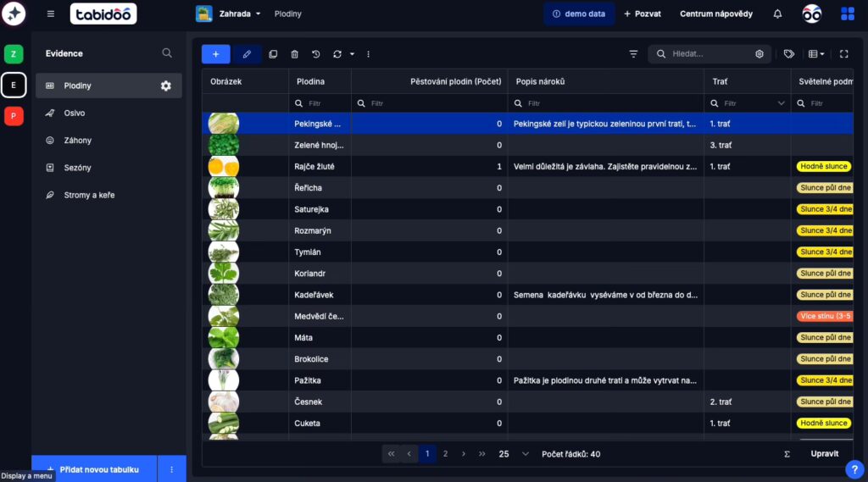Open record history with the clock icon
868x482 pixels.
(x=315, y=54)
